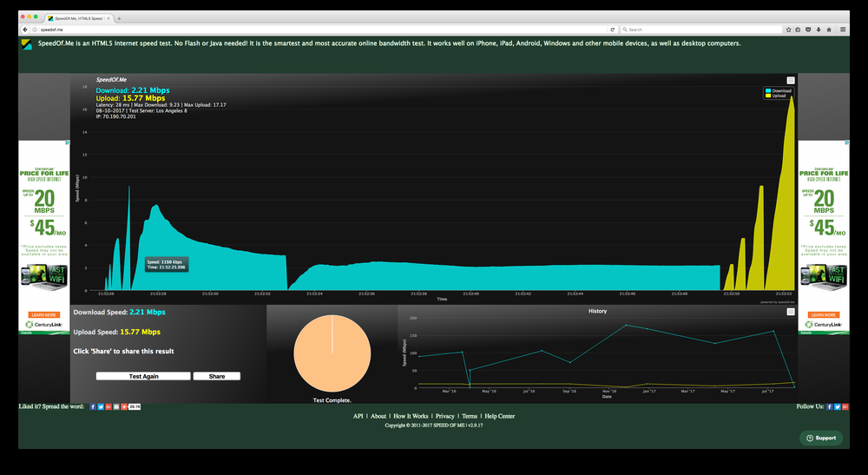The width and height of the screenshot is (868, 475).
Task: Click the AdChoices icon on left ad
Action: (x=68, y=142)
